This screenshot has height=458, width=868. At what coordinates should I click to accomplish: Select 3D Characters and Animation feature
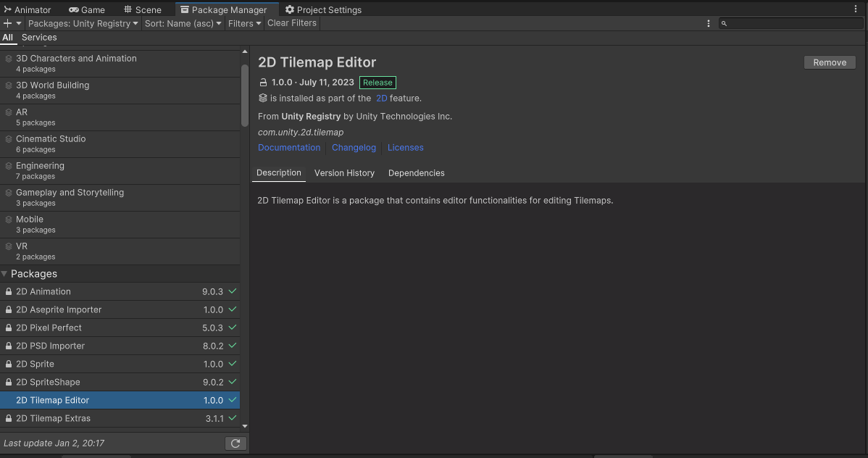pyautogui.click(x=120, y=64)
